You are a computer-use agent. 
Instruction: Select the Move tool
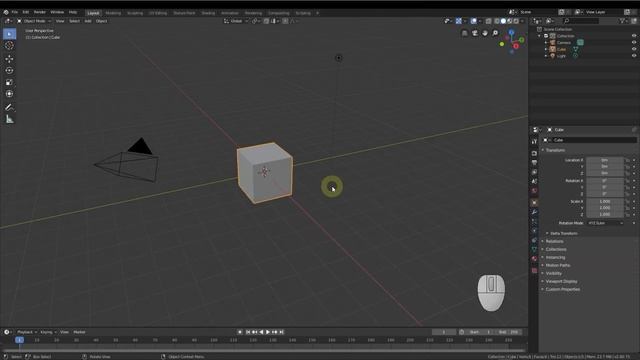click(9, 59)
